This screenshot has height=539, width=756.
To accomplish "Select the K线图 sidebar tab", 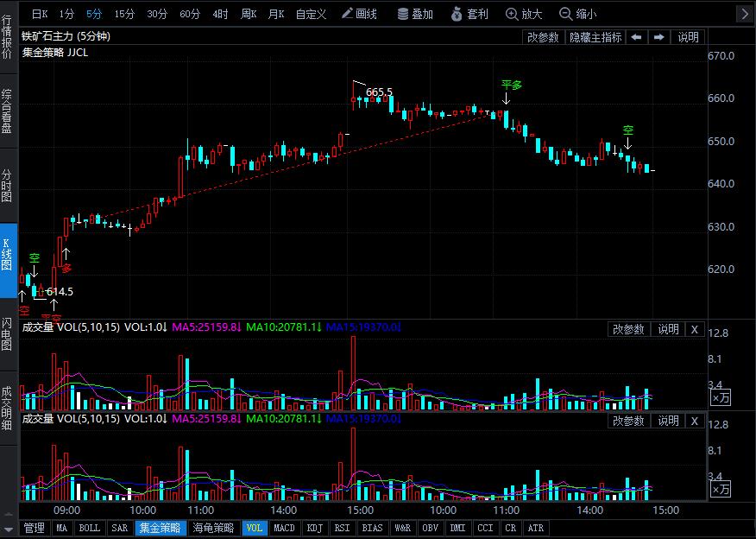I will point(7,261).
